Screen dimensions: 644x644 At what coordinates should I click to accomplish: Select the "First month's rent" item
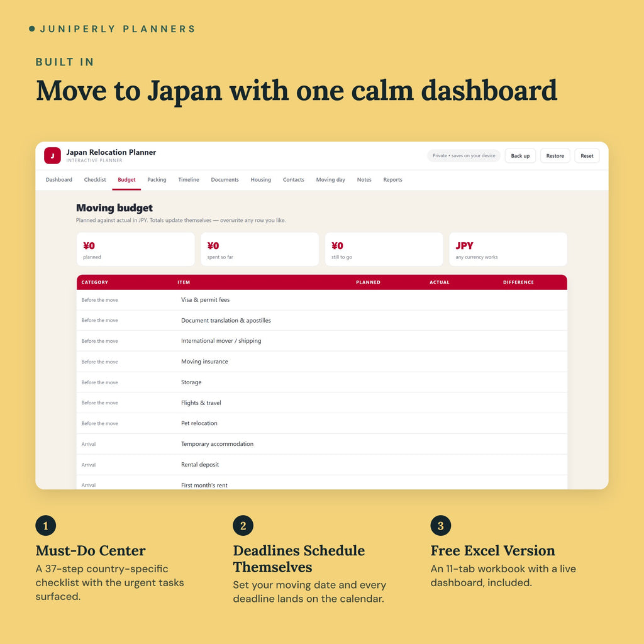click(x=204, y=485)
